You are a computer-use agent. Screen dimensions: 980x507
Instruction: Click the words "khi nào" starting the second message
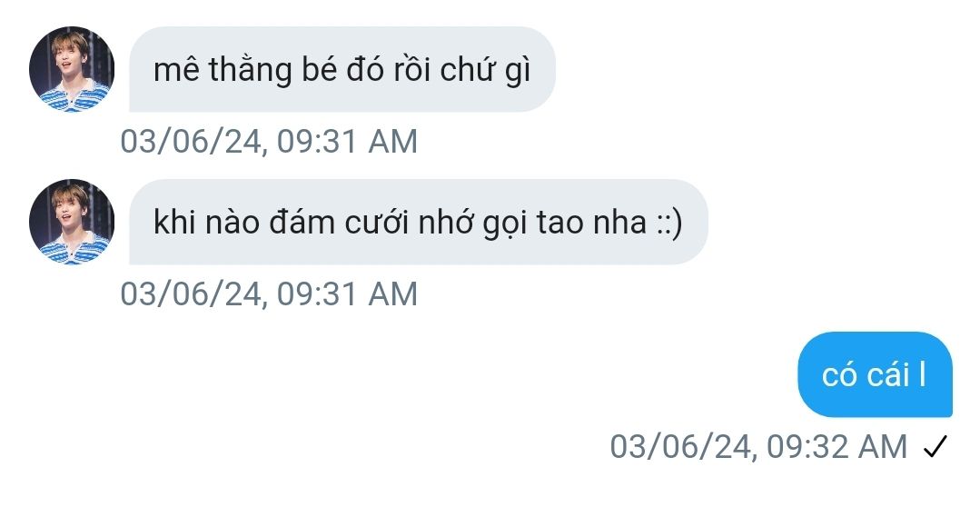tap(206, 223)
